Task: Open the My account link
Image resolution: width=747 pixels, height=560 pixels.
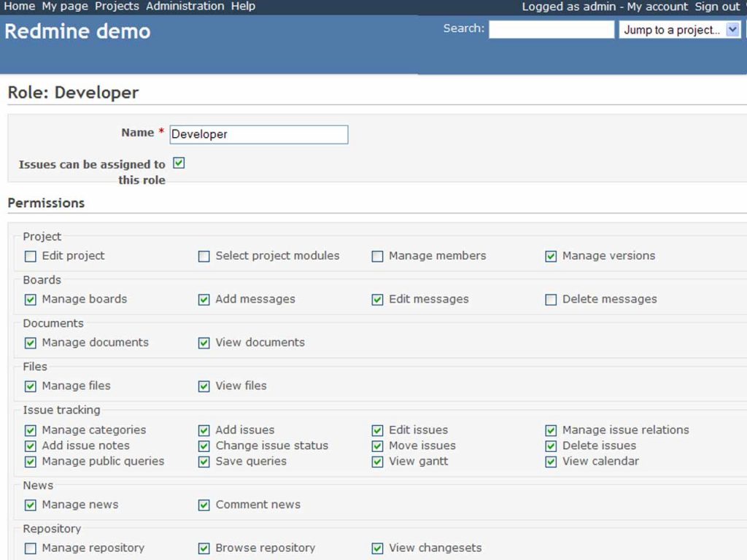Action: 655,7
